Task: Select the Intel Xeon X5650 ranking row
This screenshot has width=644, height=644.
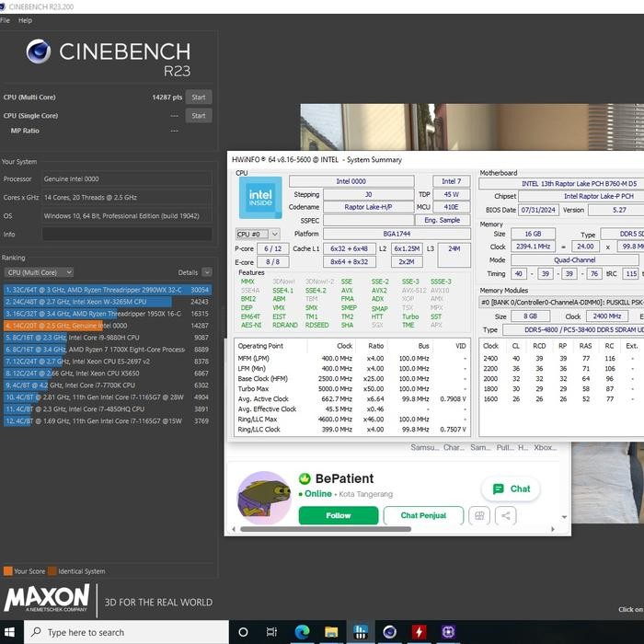Action: tap(108, 374)
